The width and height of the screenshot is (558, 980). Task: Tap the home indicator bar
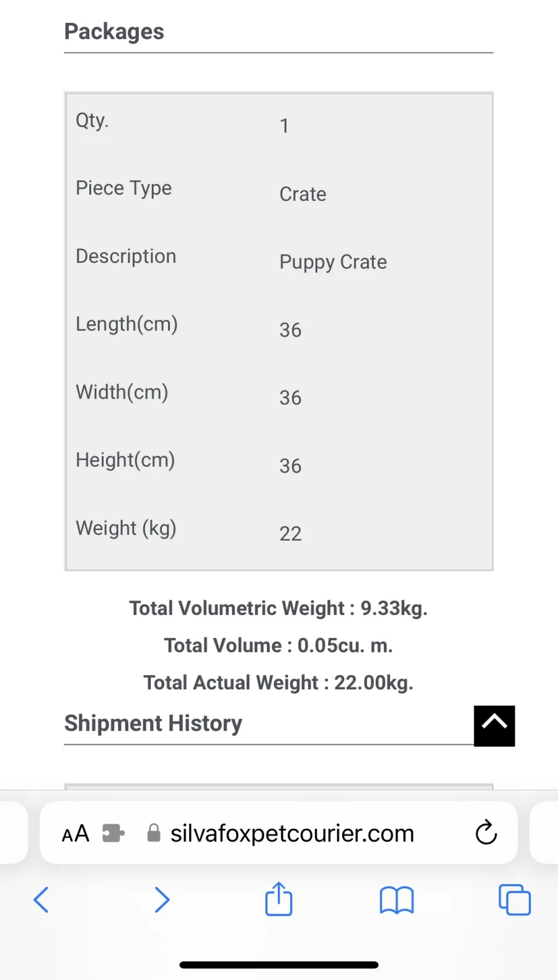coord(279,965)
